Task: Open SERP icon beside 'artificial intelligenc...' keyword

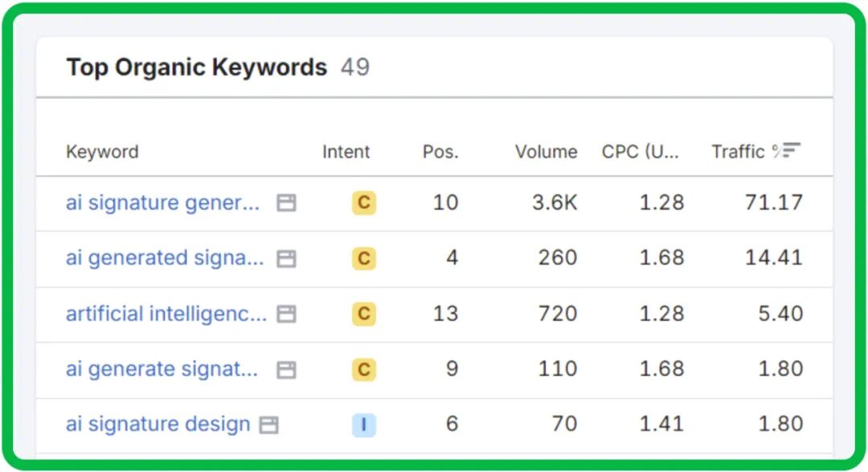Action: coord(286,314)
